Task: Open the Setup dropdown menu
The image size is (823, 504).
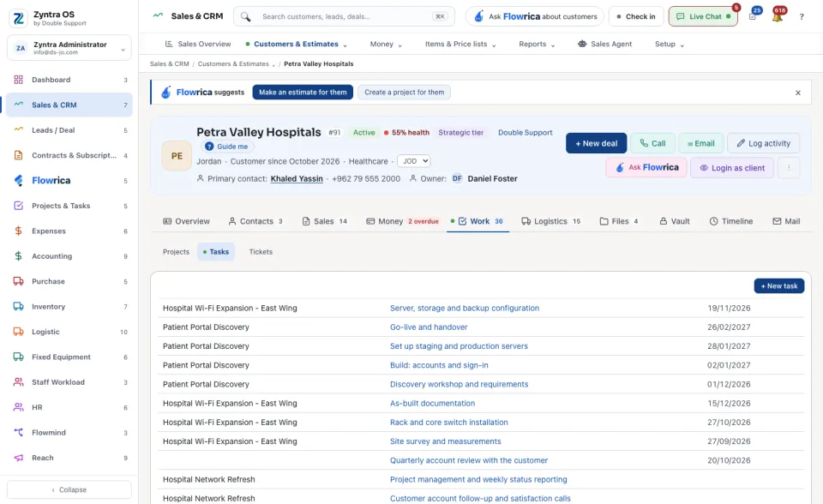Action: coord(670,44)
